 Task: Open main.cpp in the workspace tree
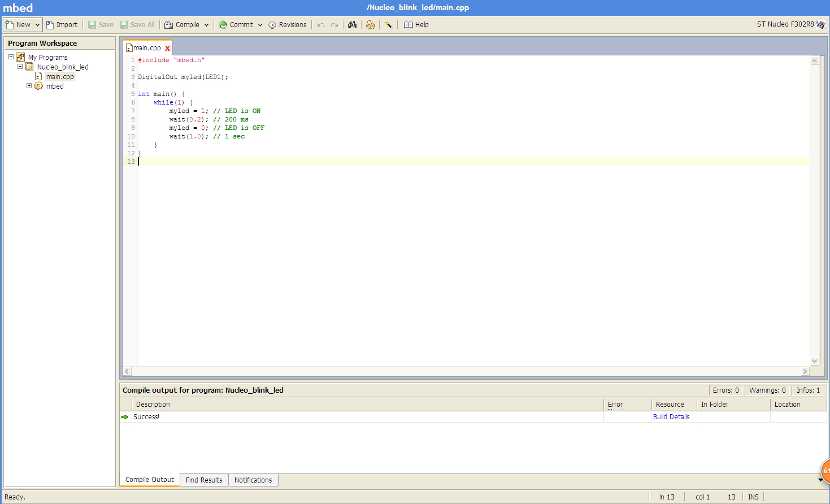tap(60, 76)
